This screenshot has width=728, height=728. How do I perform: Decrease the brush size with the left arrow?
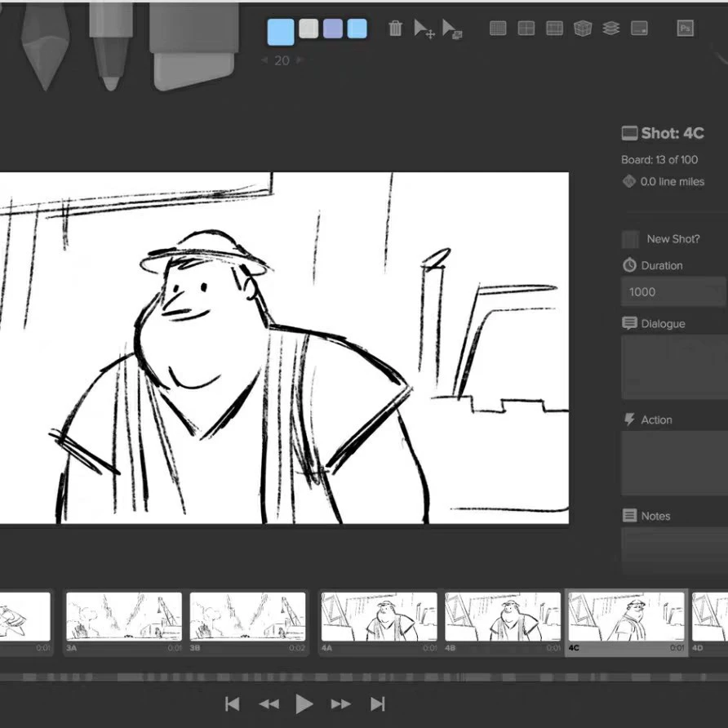264,60
